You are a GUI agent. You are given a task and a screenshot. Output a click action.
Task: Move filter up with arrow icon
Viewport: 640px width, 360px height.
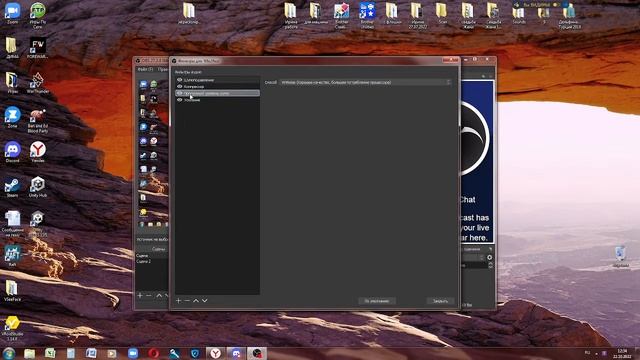(196, 300)
